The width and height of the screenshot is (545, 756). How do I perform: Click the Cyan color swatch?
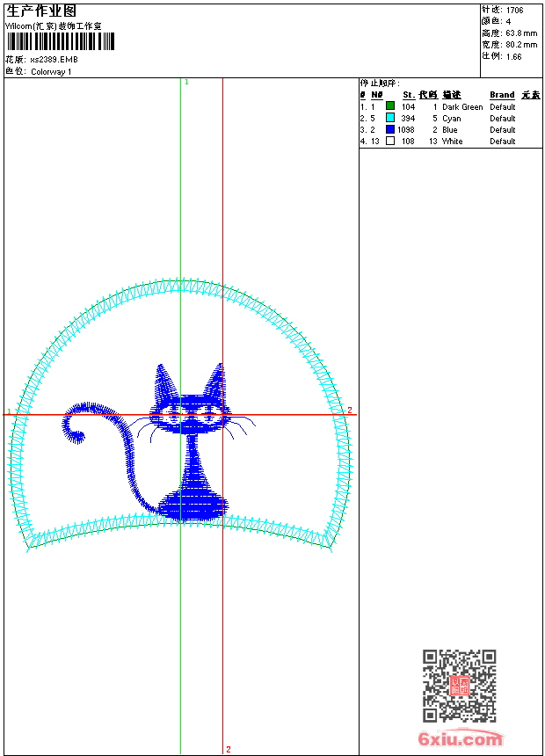pos(390,118)
